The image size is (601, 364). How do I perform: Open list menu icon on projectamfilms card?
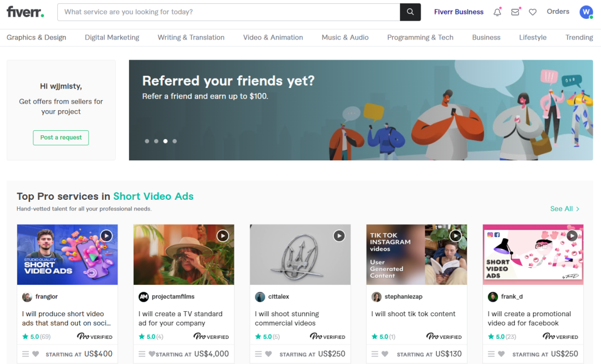point(142,354)
